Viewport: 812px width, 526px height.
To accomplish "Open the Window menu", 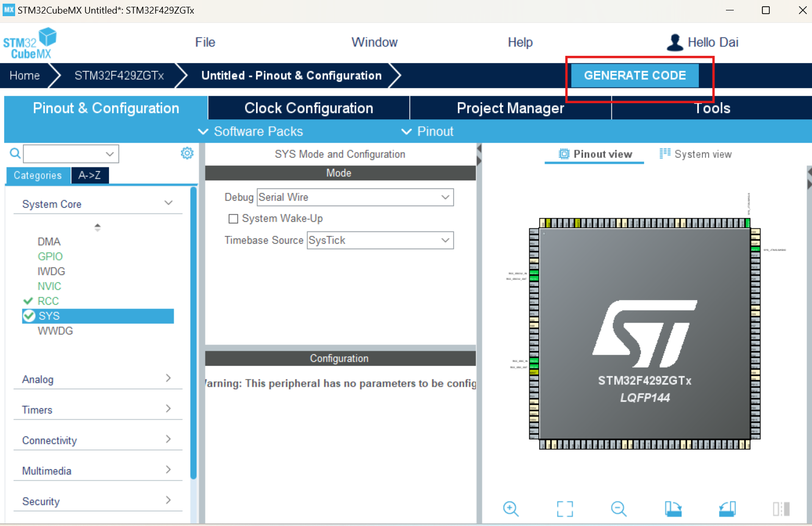I will coord(374,42).
